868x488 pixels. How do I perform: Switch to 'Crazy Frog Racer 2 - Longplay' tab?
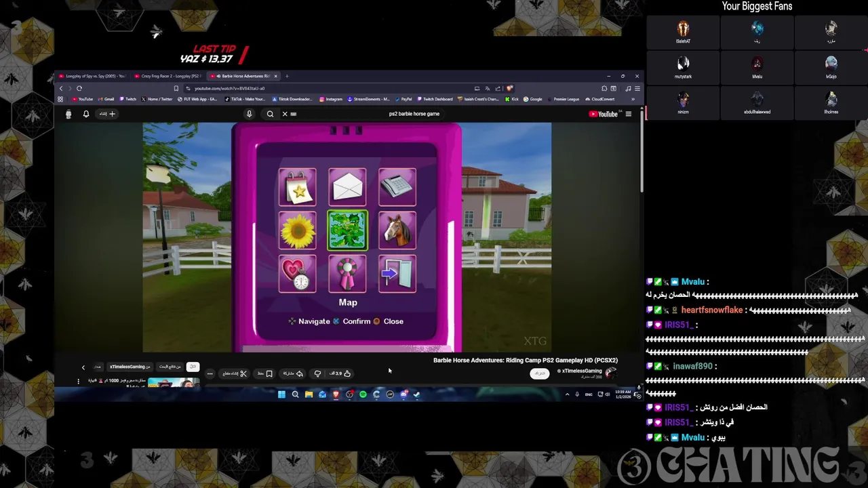pos(168,76)
